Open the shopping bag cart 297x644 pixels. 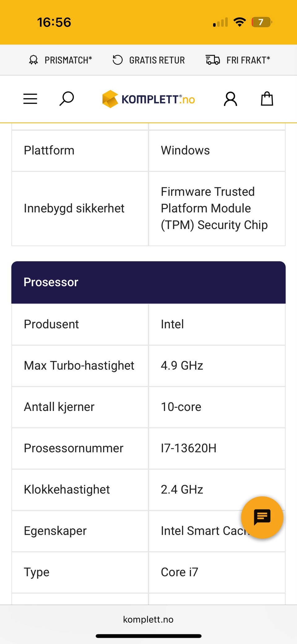tap(267, 99)
